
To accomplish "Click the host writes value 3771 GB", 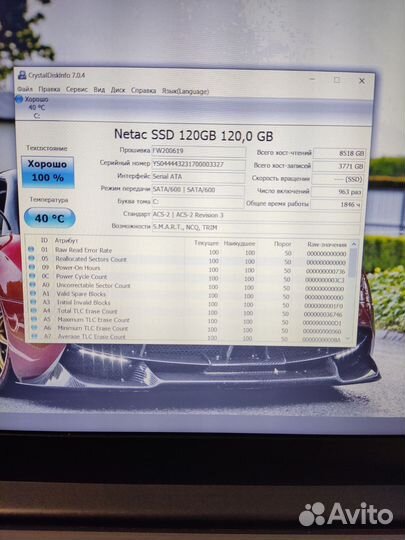I will [x=339, y=166].
